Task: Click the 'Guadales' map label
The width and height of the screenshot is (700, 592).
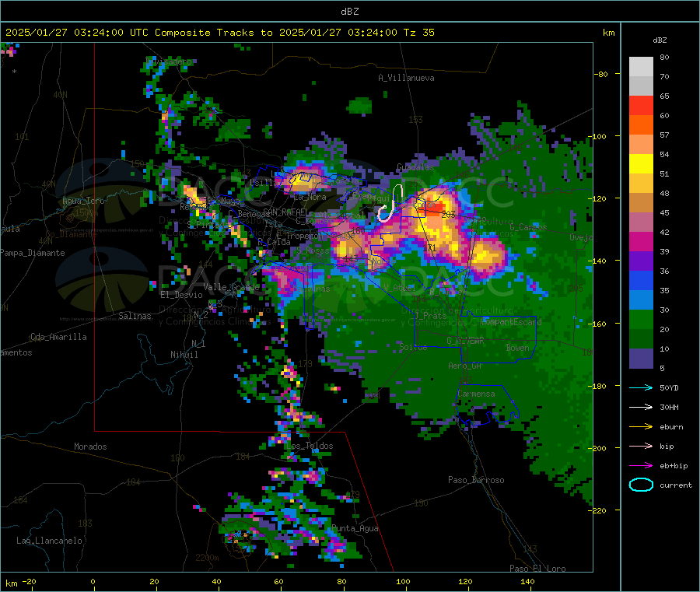Action: tap(415, 167)
